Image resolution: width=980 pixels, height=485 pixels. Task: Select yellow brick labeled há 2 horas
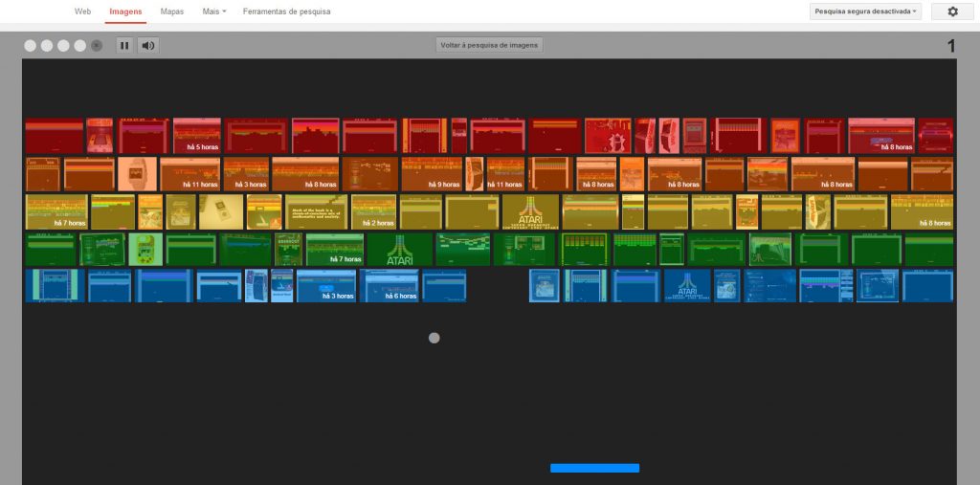coord(374,212)
